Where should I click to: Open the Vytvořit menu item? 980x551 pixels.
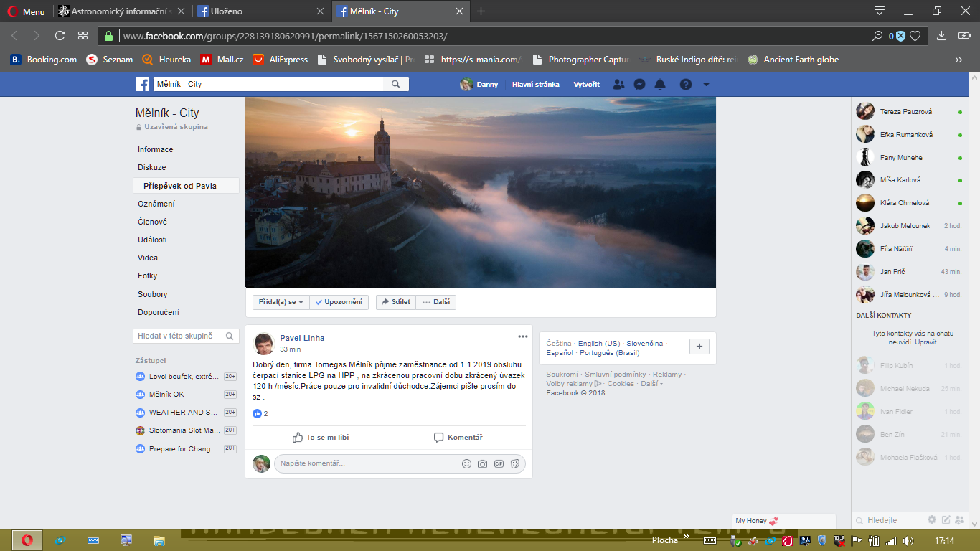click(x=586, y=84)
